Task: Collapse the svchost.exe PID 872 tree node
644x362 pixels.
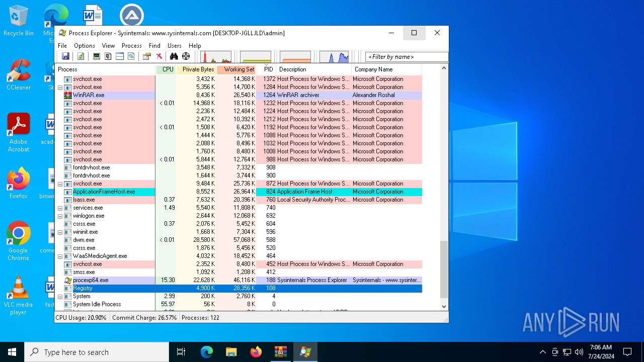Action: pos(60,184)
